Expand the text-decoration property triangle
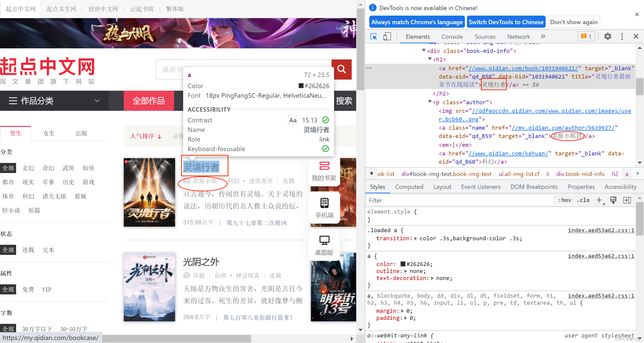The width and height of the screenshot is (644, 343). click(x=432, y=278)
